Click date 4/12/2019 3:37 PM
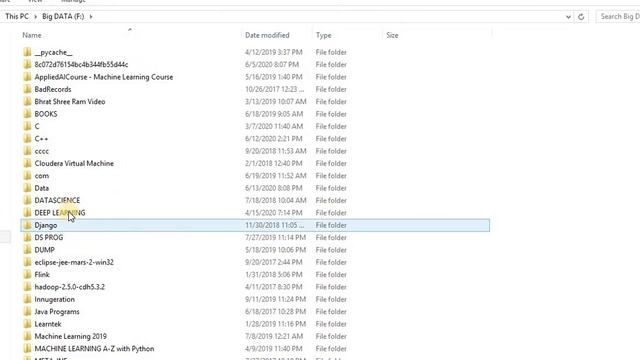Screen dimensions: 640x360 click(273, 52)
